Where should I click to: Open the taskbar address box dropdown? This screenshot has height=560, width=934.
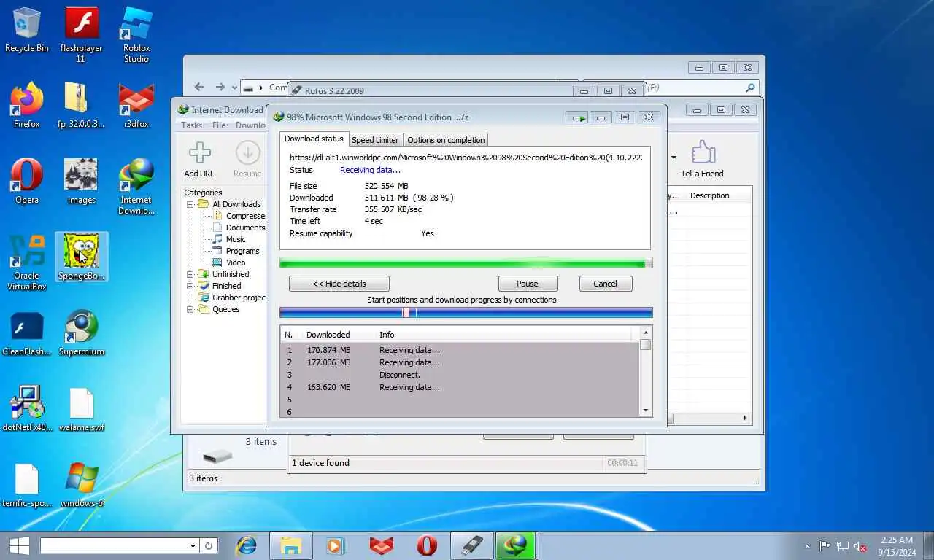click(x=193, y=545)
